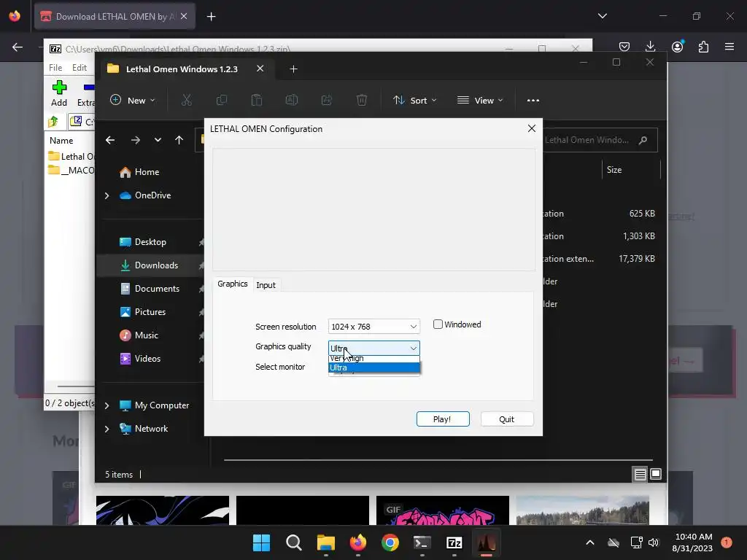Image resolution: width=747 pixels, height=560 pixels.
Task: Open Home in Explorer sidebar
Action: tap(147, 172)
